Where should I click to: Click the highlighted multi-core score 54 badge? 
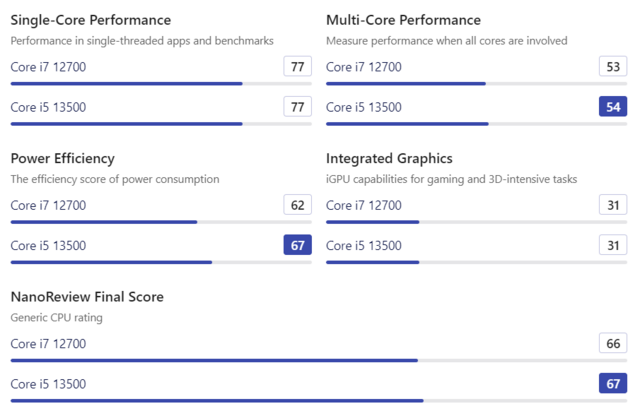613,107
